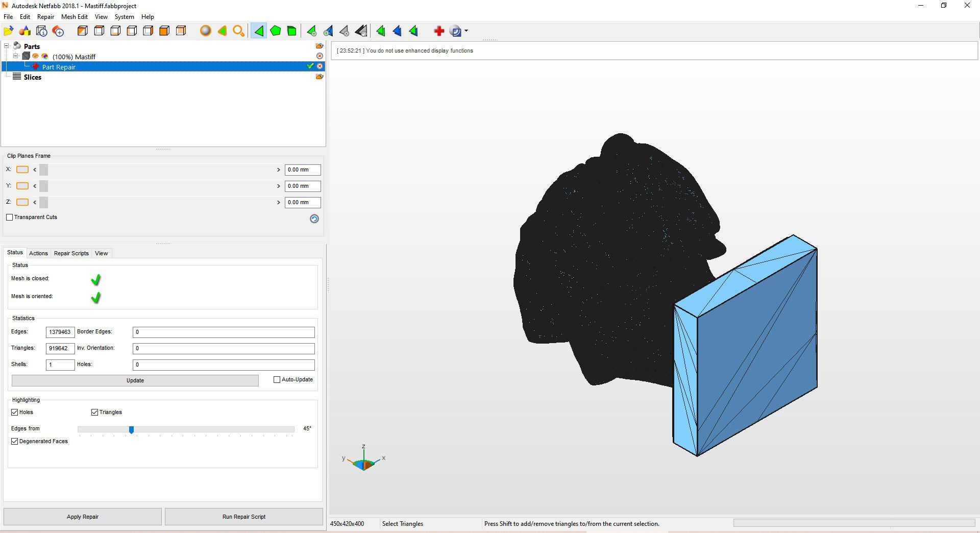Activate the select triangles tool
The width and height of the screenshot is (980, 533).
(x=259, y=31)
